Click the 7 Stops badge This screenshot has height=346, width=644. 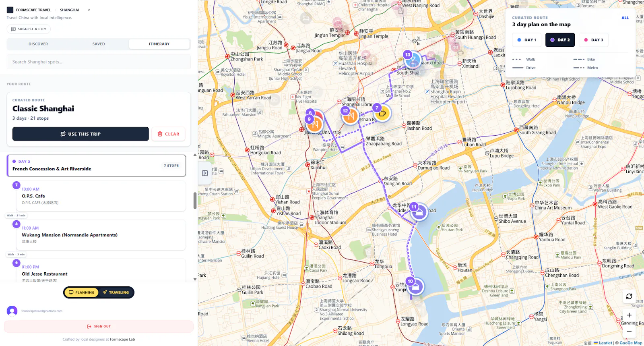tap(171, 166)
